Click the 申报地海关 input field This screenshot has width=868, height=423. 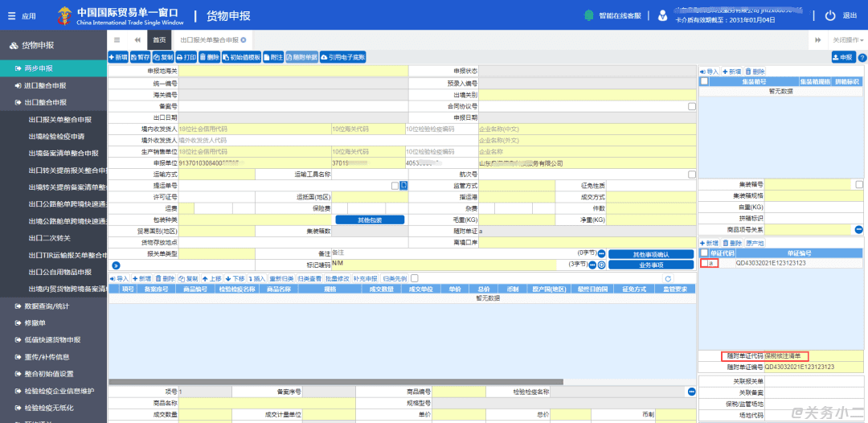[x=293, y=72]
